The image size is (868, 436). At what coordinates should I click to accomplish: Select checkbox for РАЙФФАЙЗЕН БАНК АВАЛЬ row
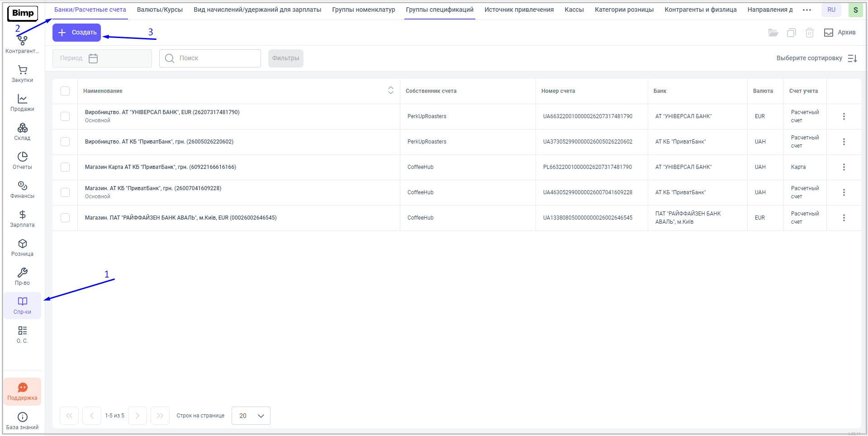point(65,218)
